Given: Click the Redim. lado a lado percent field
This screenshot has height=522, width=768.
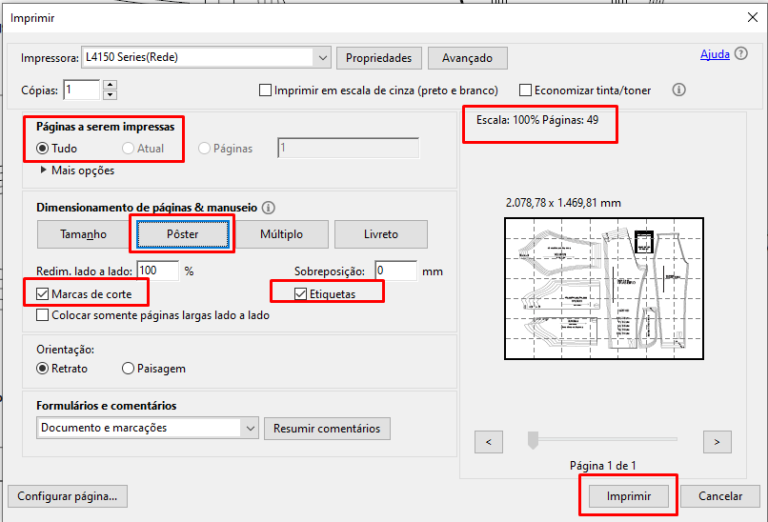Looking at the screenshot, I should pyautogui.click(x=158, y=271).
